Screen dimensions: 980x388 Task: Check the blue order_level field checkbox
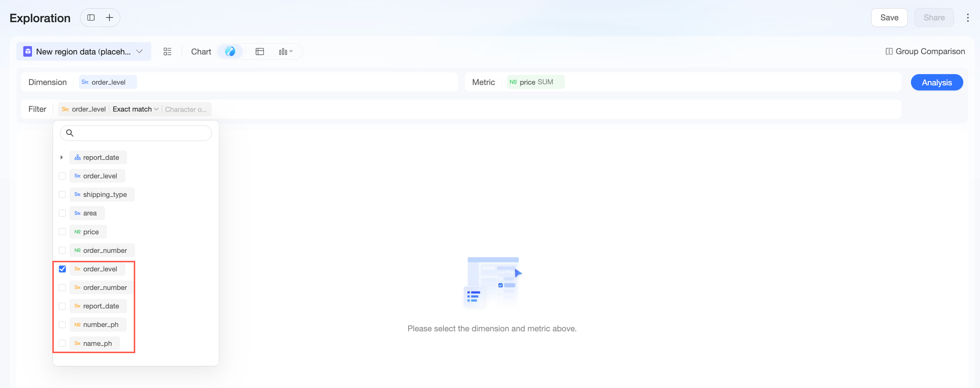tap(63, 176)
